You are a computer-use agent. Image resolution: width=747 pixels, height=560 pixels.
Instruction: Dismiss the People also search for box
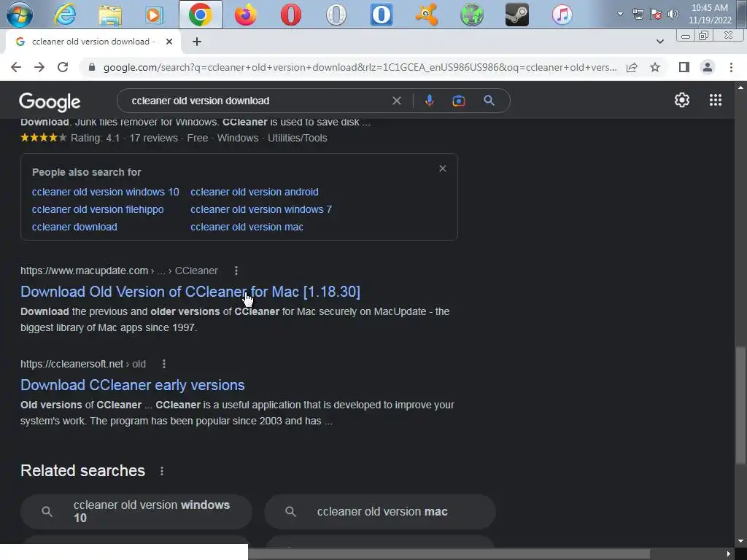pos(443,168)
